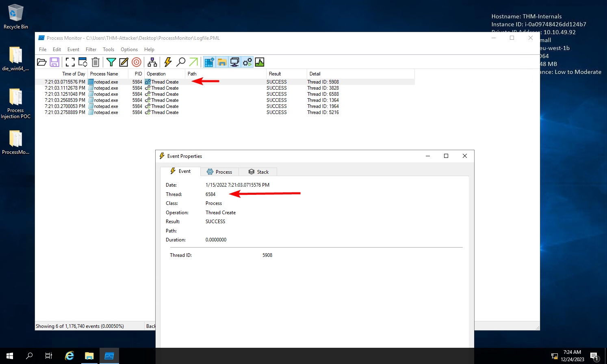Screen dimensions: 607x364
Task: Open the Help menu
Action: (x=149, y=50)
